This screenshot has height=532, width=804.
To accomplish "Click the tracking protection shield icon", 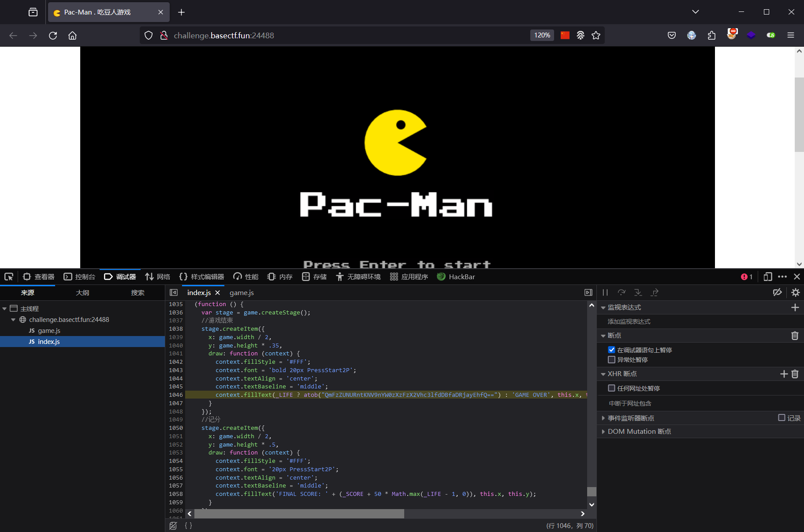I will 149,35.
